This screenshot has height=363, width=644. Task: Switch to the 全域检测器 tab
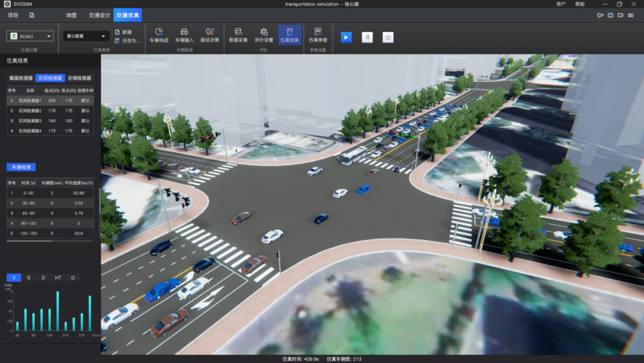point(79,78)
